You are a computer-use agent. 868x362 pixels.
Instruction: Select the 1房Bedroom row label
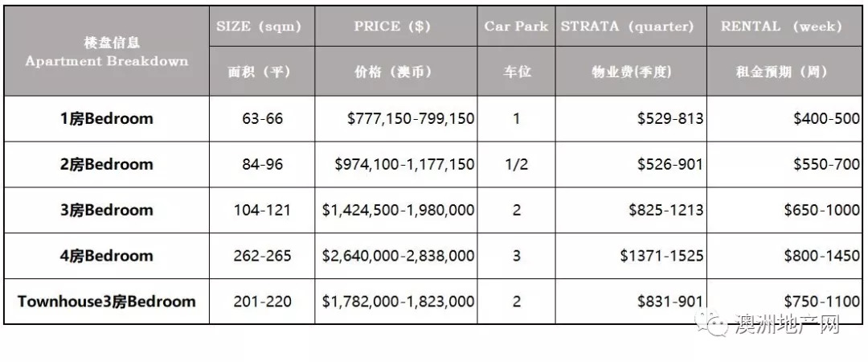click(107, 119)
